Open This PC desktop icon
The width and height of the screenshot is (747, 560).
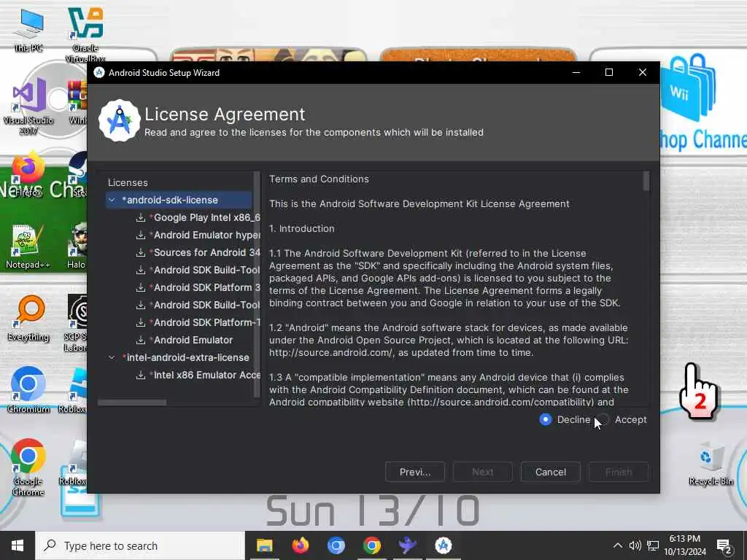[x=28, y=31]
